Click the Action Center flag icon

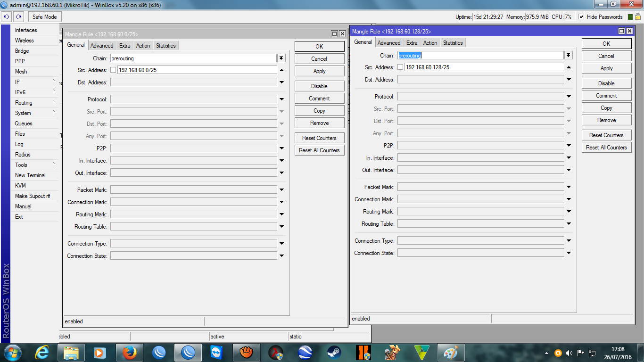[580, 353]
